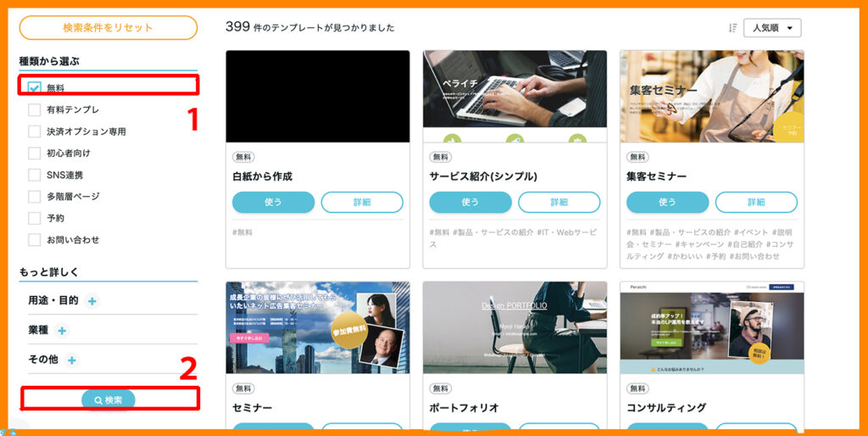Click the sort order icon beside 人気順
The height and width of the screenshot is (436, 868).
tap(732, 28)
